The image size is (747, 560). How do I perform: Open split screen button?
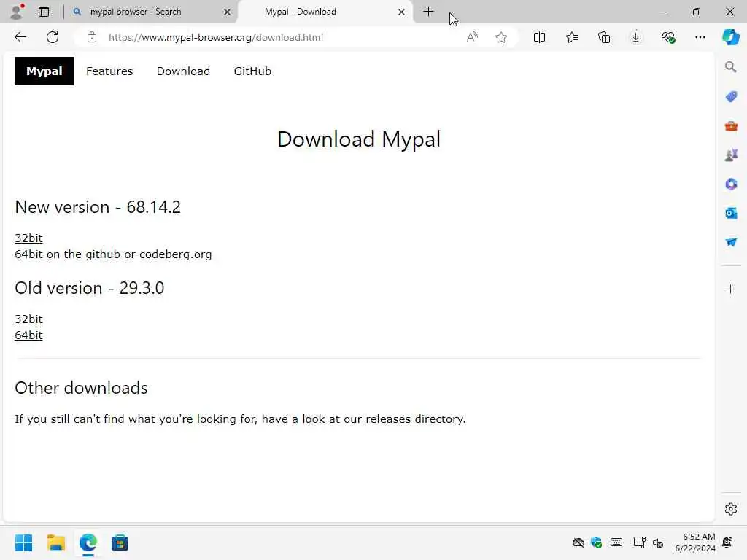pos(539,37)
